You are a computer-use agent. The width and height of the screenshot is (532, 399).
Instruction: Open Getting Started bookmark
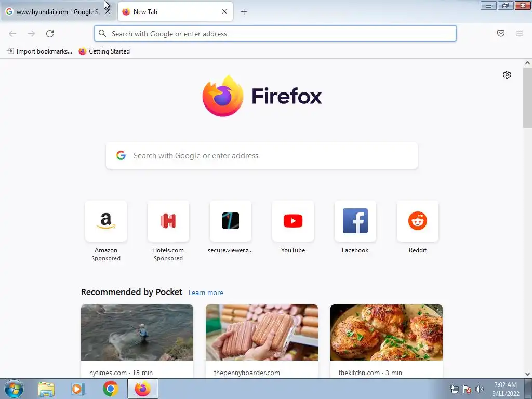(104, 51)
